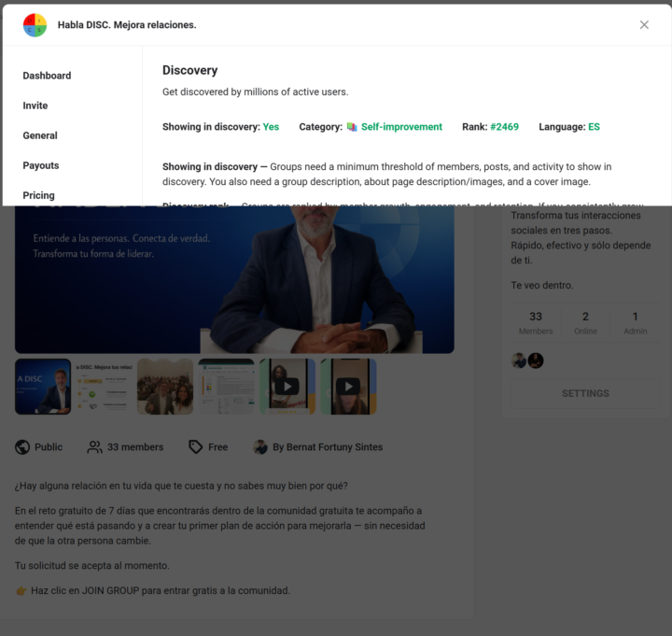
Task: Click 'Te veo dentro.' text
Action: pyautogui.click(x=542, y=285)
